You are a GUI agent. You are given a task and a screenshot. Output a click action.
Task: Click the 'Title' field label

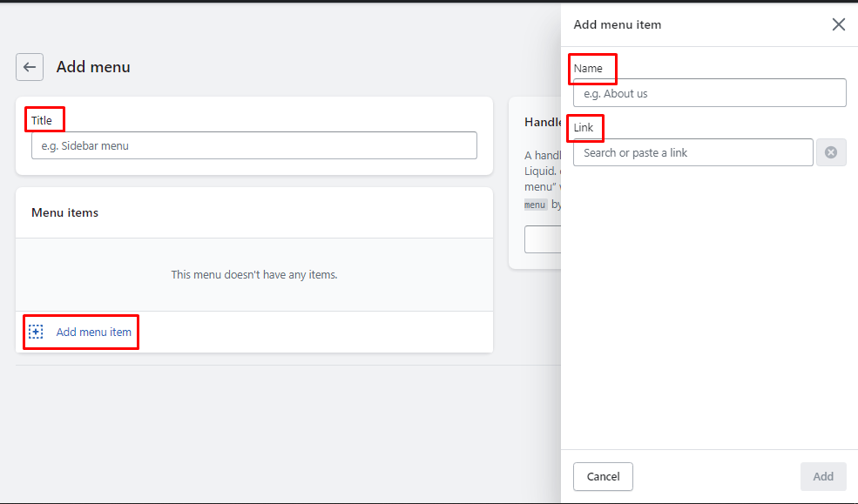click(42, 120)
